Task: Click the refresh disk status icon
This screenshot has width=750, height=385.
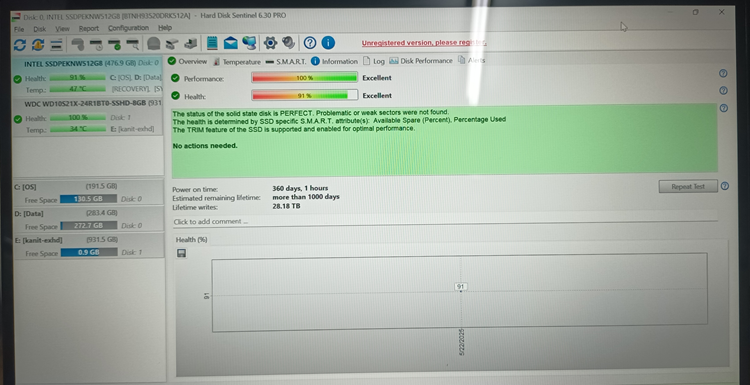Action: [x=20, y=44]
